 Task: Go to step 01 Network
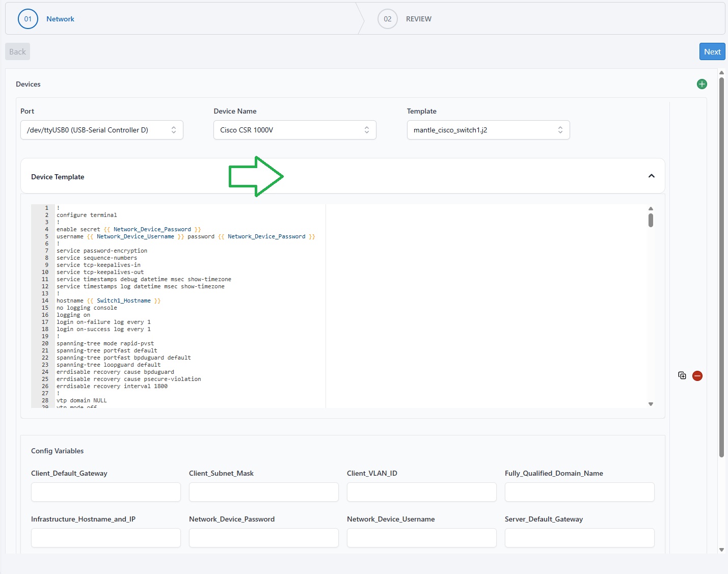(46, 19)
